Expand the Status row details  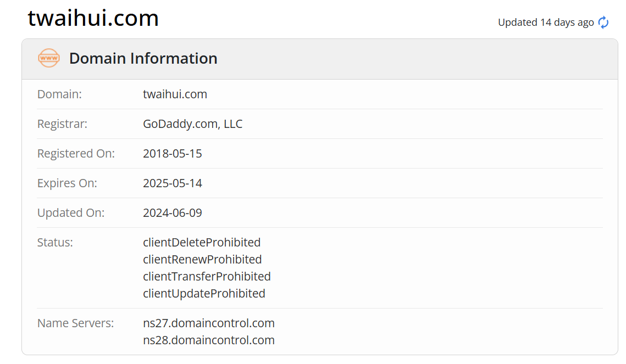tap(55, 242)
